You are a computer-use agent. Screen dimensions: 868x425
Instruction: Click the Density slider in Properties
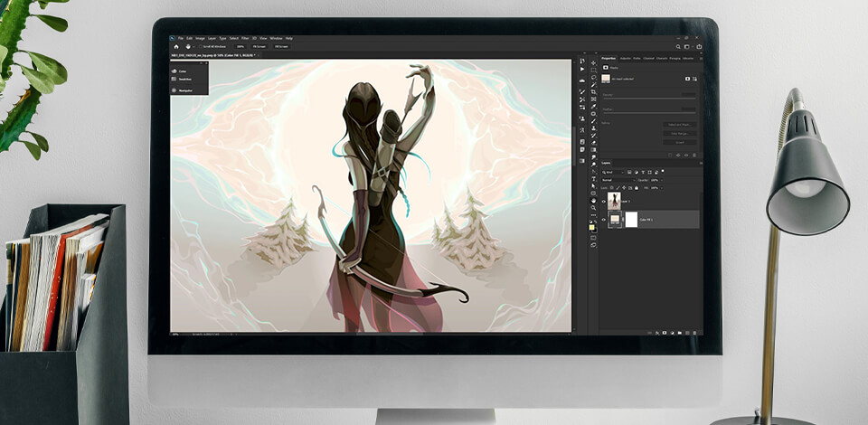point(649,99)
